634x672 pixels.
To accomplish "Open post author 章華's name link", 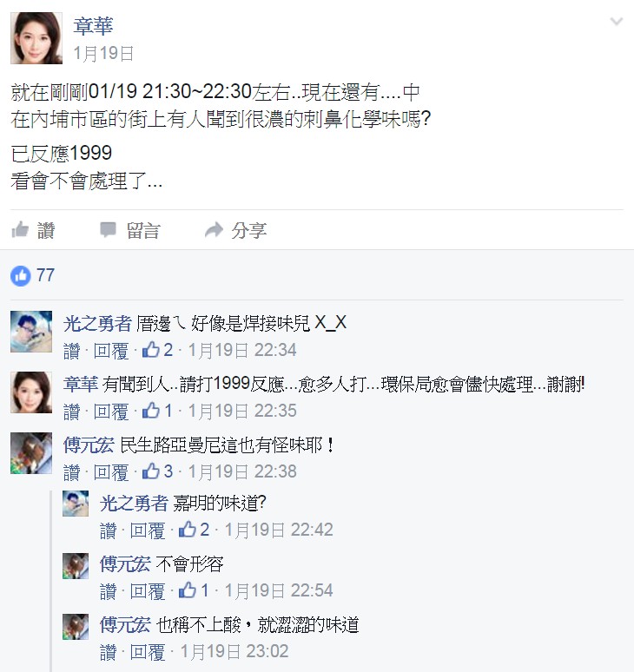I will (x=93, y=26).
